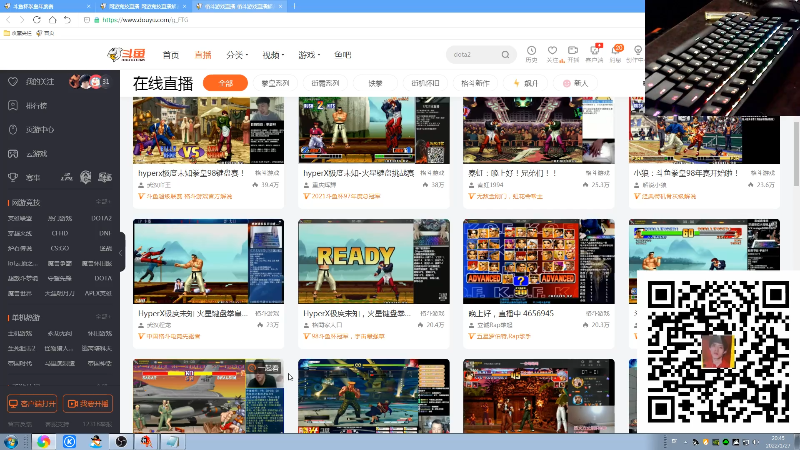This screenshot has width=800, height=450.
Task: Open the DNF link in sidebar
Action: click(105, 233)
